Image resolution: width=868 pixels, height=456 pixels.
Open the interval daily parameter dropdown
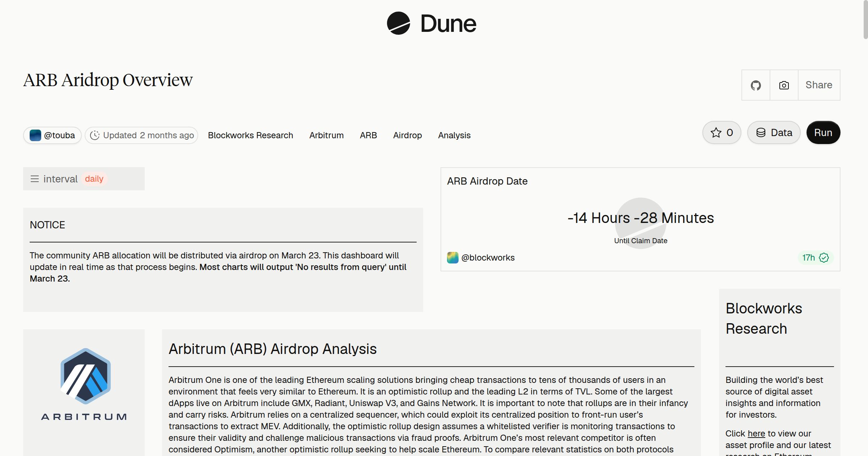84,179
